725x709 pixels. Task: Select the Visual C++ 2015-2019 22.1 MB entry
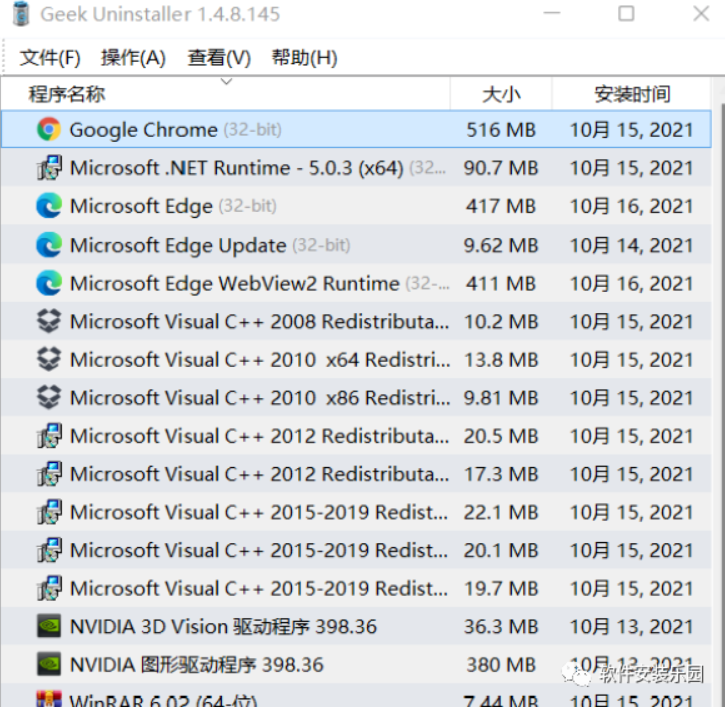click(x=258, y=512)
